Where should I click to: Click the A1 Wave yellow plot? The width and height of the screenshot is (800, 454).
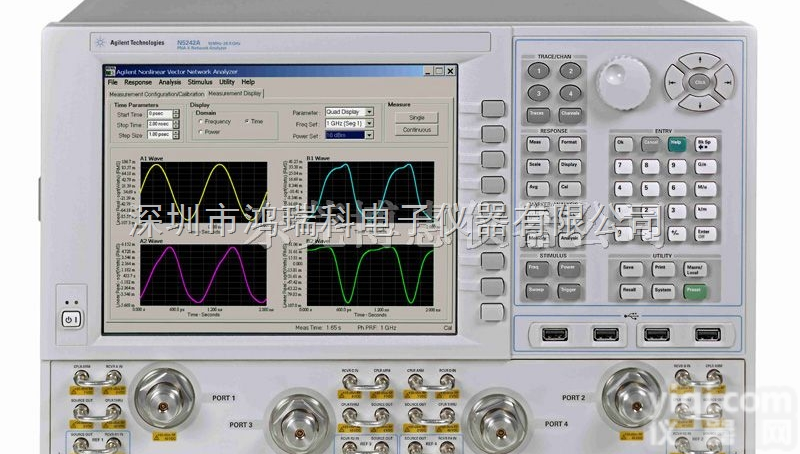click(x=204, y=192)
